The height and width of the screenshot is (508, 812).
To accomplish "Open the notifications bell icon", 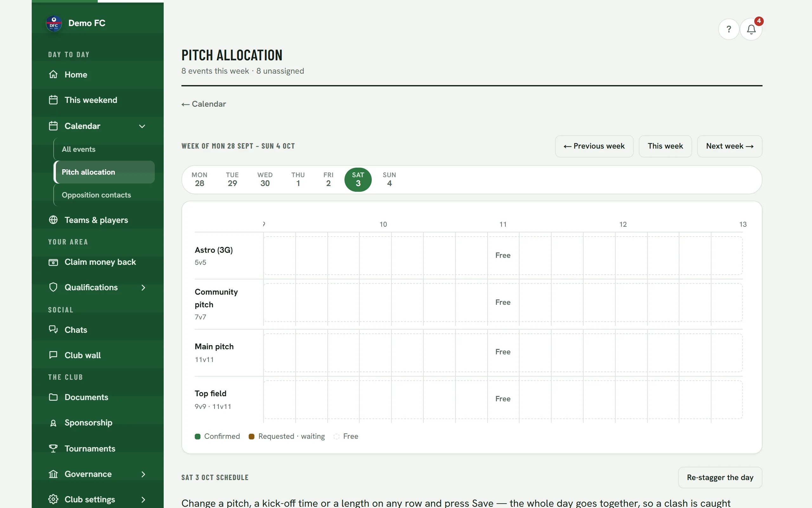I will 751,30.
